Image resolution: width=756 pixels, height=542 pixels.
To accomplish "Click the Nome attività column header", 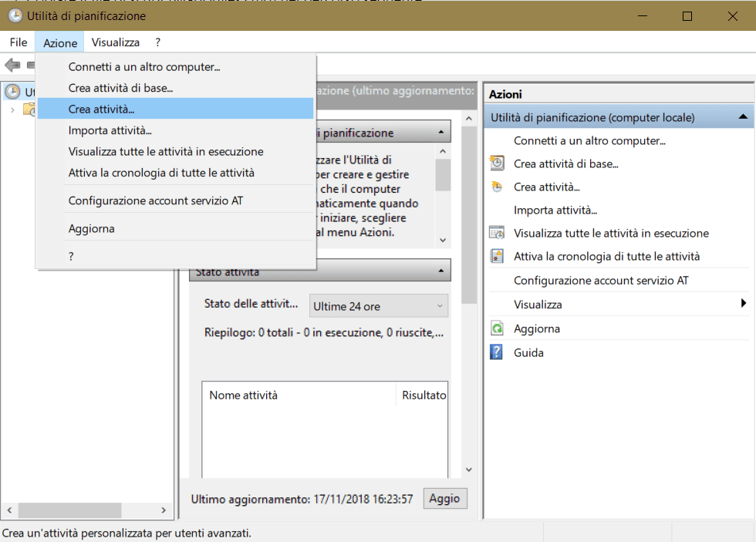I will click(x=243, y=395).
